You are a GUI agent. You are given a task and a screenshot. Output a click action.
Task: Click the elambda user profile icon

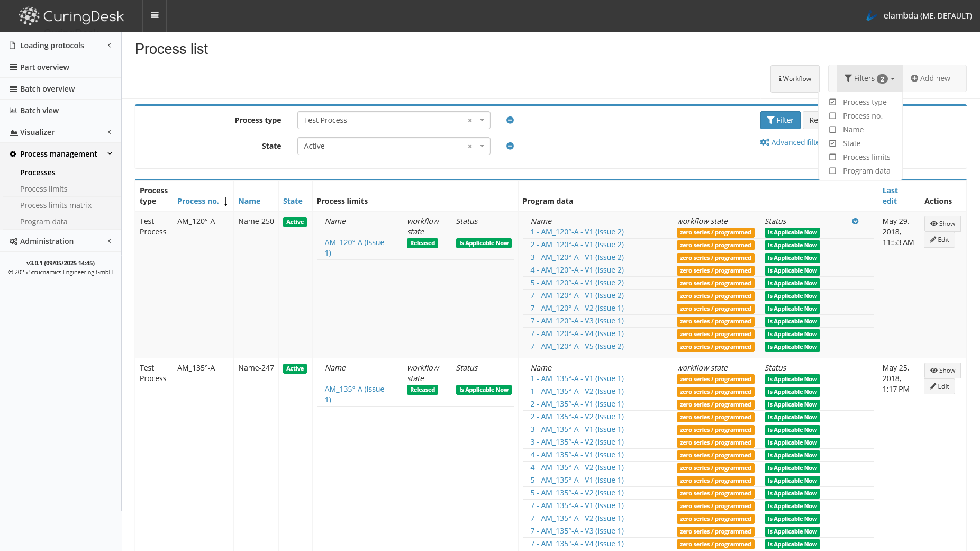pos(872,16)
